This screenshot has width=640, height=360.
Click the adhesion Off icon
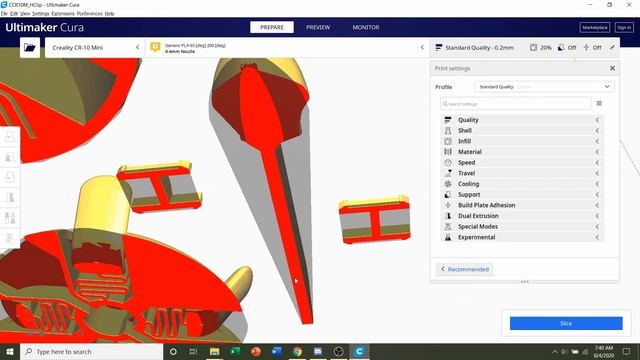(x=586, y=47)
